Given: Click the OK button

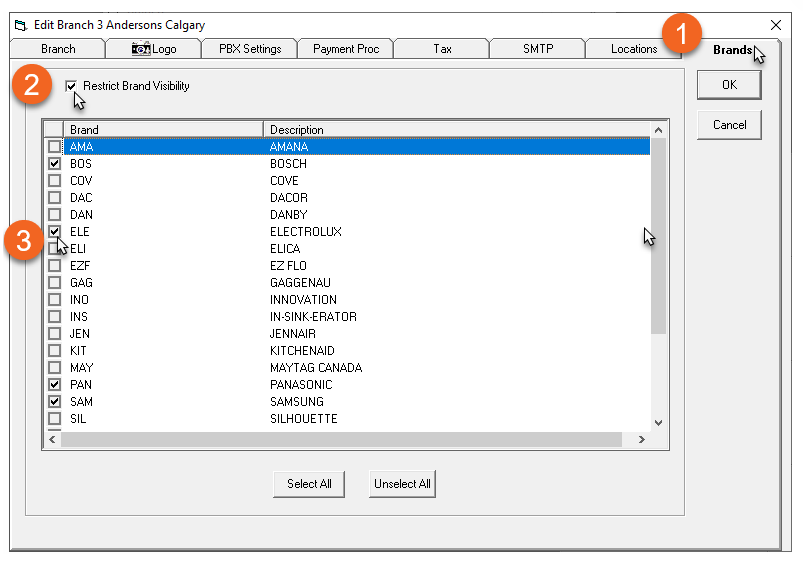Looking at the screenshot, I should (729, 85).
